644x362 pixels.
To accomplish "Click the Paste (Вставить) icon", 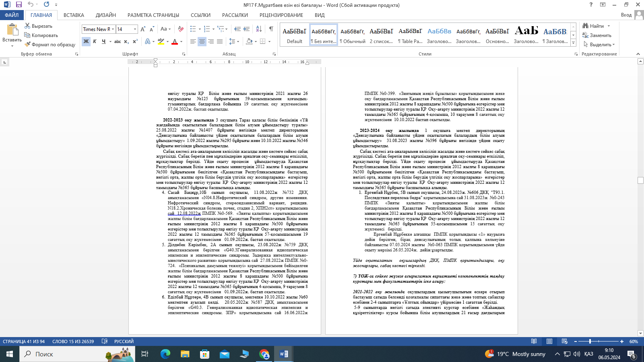I will tap(12, 30).
